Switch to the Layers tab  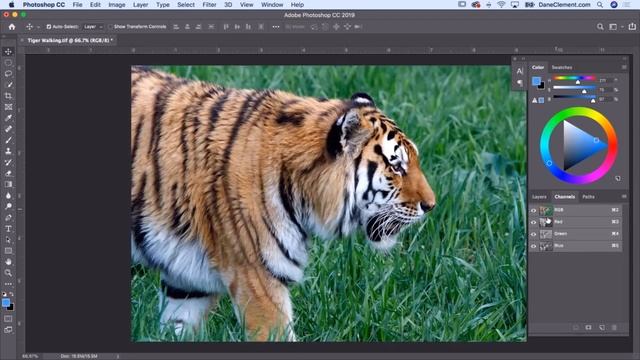[539, 197]
